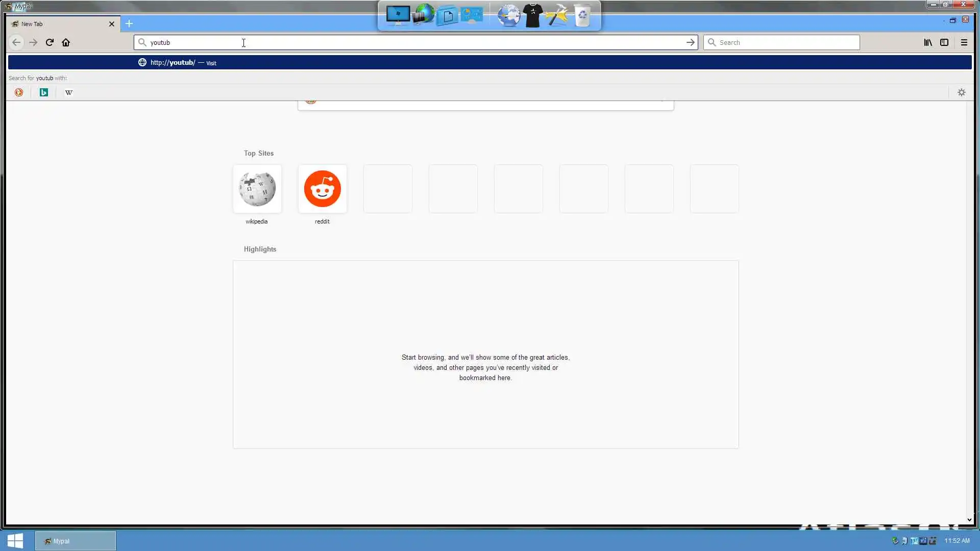Screen dimensions: 980x551
Task: Open the reddit top site tile
Action: [x=322, y=189]
